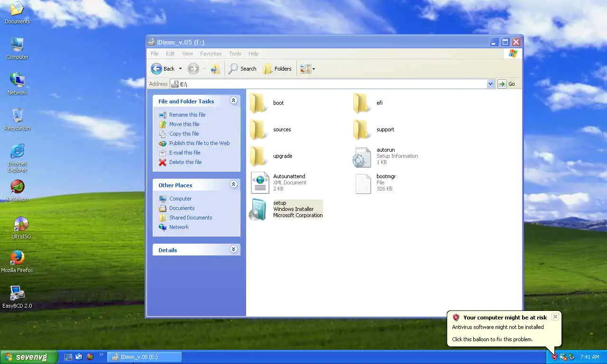Screen dimensions: 607x364
Task: Click the Safely Remove Hardware tray icon
Action: click(571, 357)
